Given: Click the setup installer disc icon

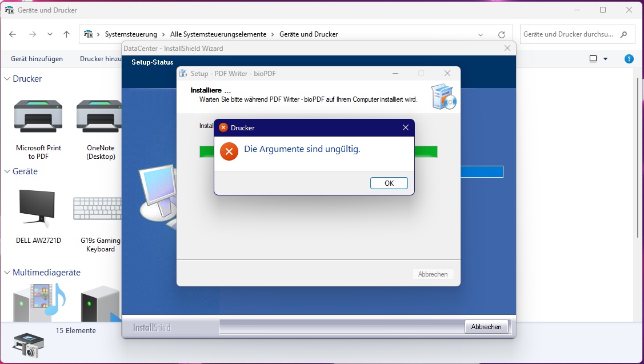Looking at the screenshot, I should [x=443, y=97].
